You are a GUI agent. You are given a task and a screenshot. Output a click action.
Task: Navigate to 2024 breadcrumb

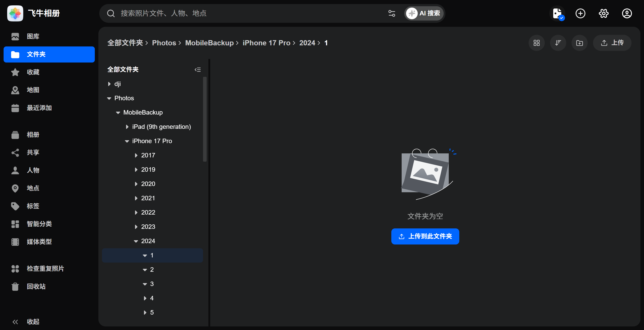307,43
